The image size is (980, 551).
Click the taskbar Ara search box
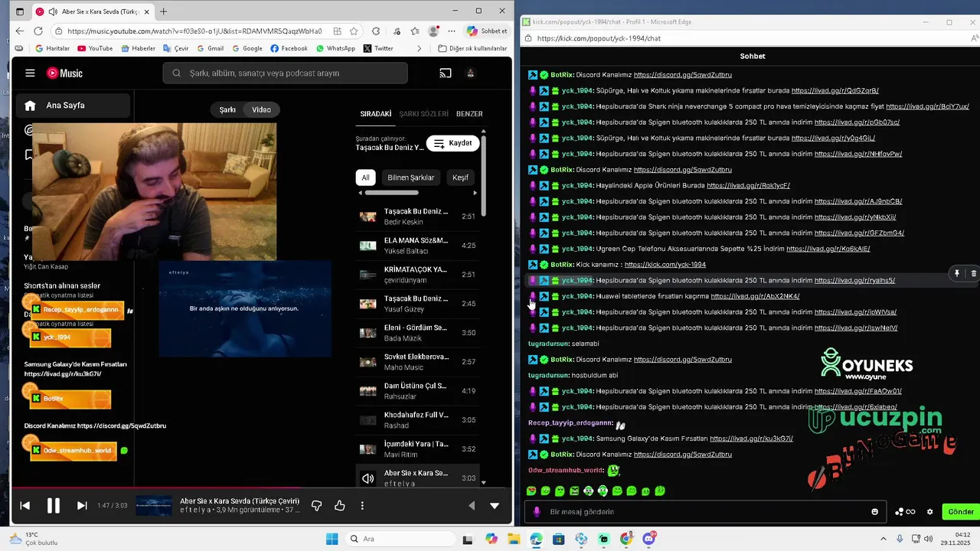[x=399, y=539]
